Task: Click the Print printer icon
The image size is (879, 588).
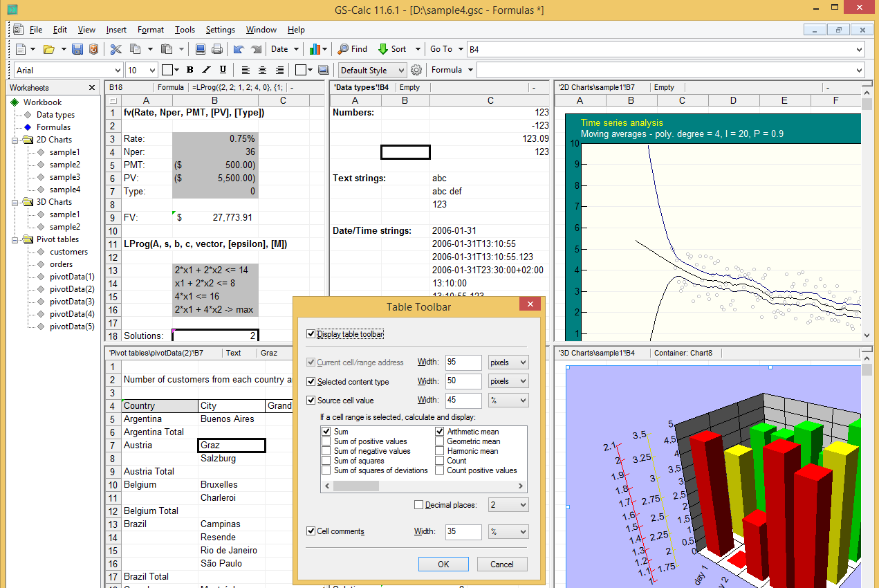Action: (216, 49)
